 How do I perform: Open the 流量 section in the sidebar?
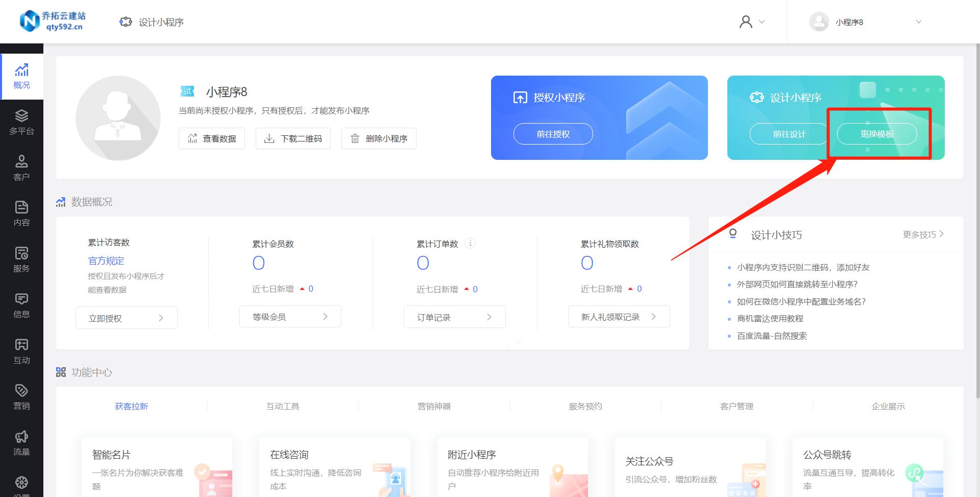point(21,442)
